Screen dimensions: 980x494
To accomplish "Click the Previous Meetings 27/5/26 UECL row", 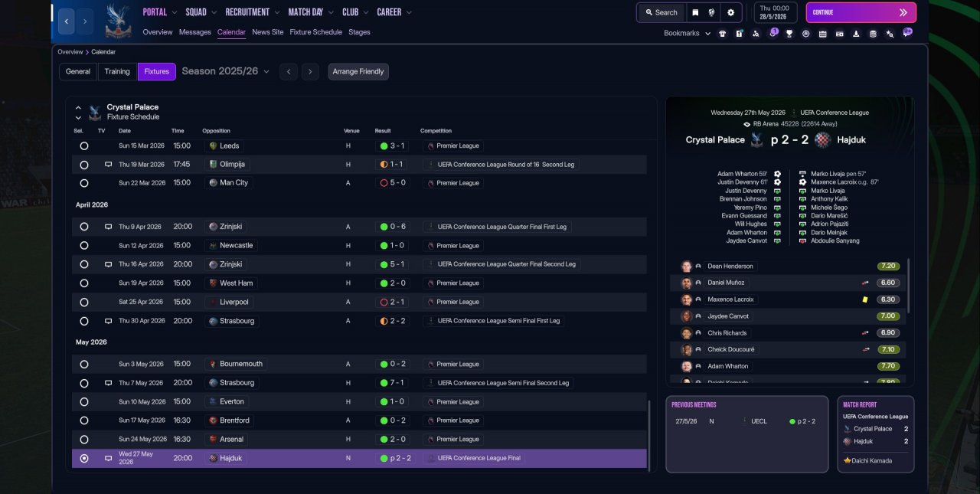I will point(746,421).
